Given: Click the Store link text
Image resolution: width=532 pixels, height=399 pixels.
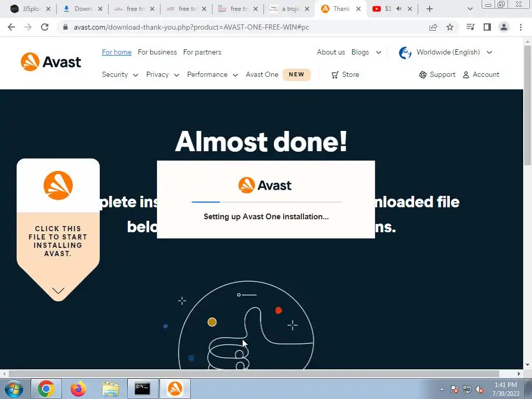Looking at the screenshot, I should pyautogui.click(x=351, y=75).
